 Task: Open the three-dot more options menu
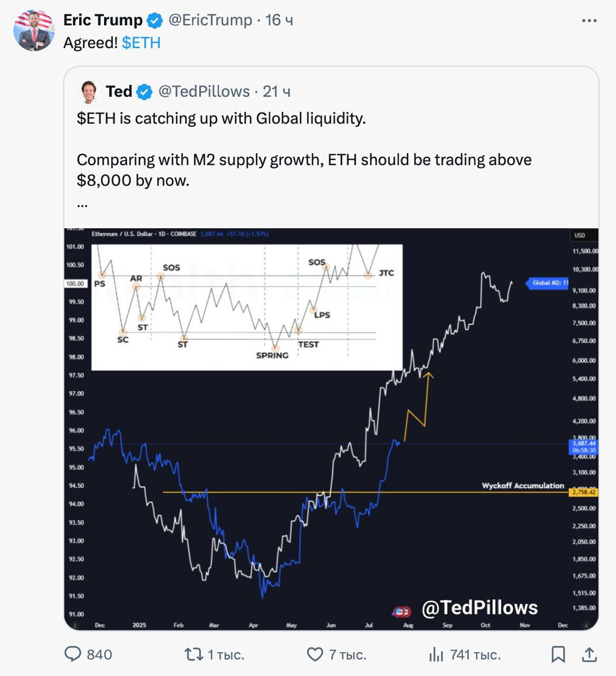(589, 21)
